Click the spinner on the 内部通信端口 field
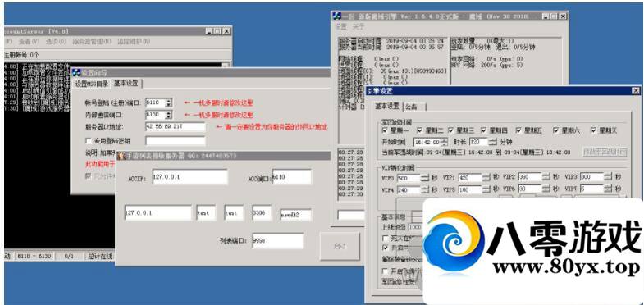 click(169, 115)
